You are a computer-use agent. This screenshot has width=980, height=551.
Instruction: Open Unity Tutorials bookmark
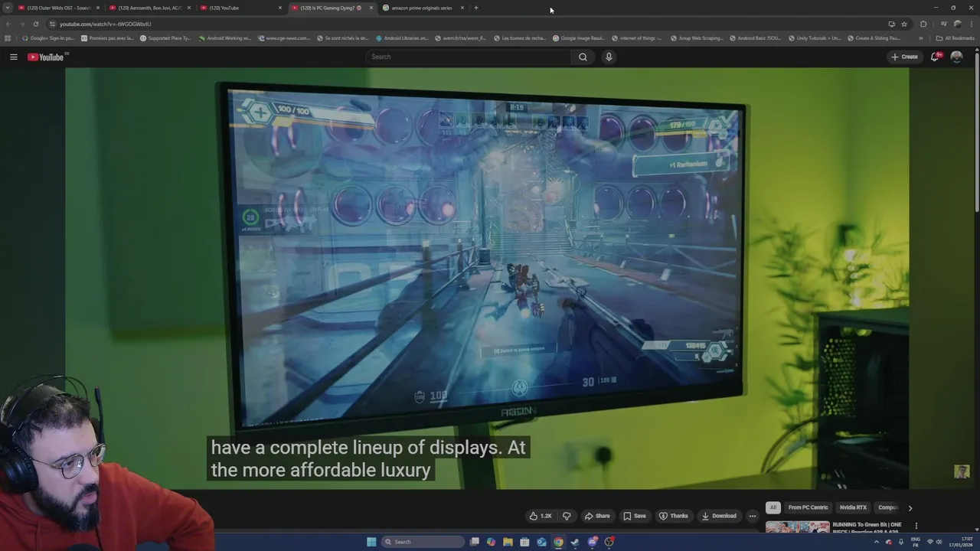pyautogui.click(x=814, y=38)
